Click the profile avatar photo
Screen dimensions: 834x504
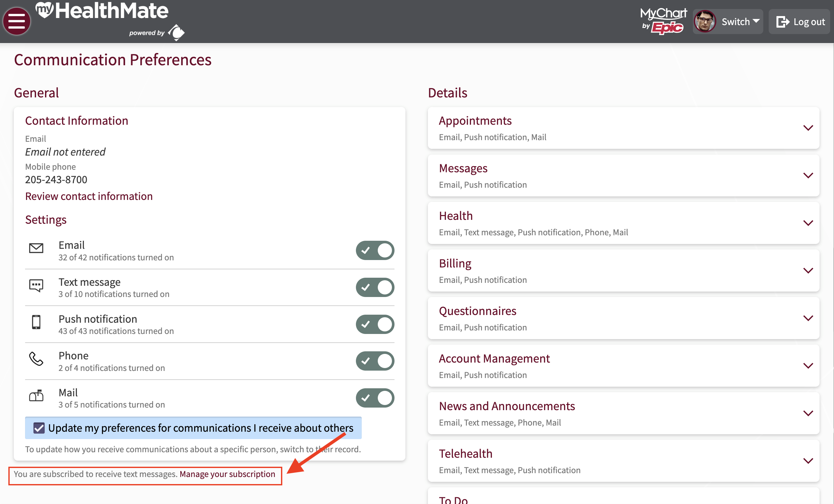pos(705,21)
